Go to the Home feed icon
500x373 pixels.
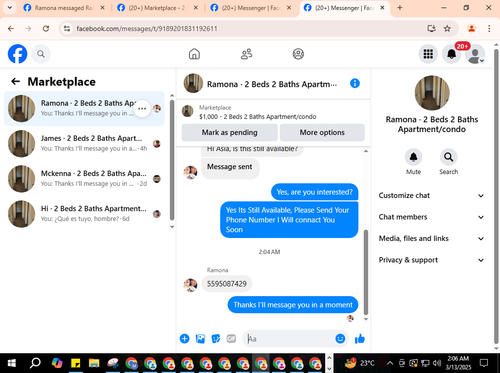(x=194, y=54)
